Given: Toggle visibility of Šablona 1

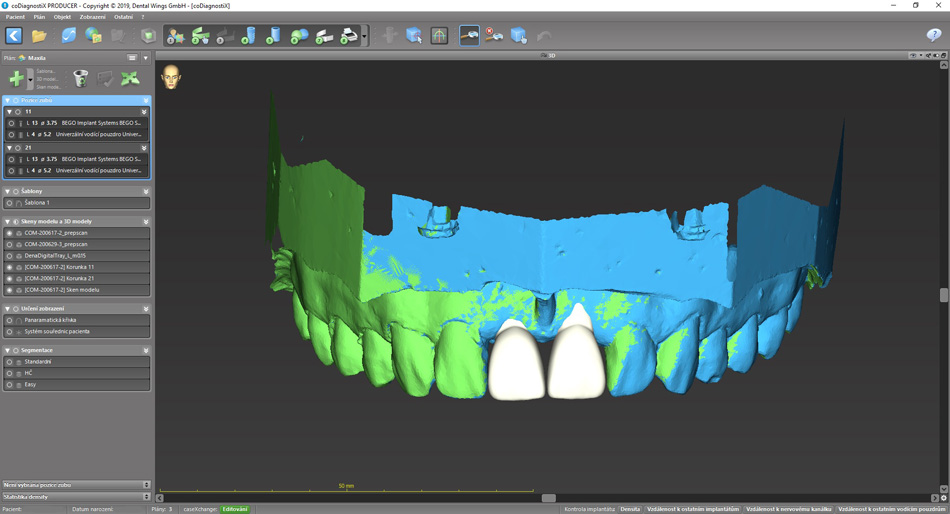Looking at the screenshot, I should (10, 203).
